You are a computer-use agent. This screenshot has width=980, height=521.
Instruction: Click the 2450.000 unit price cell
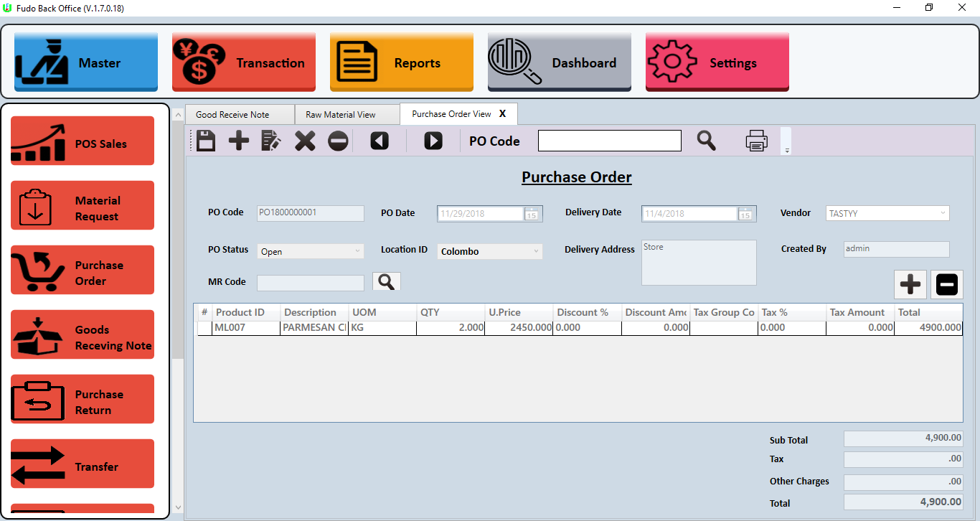pyautogui.click(x=519, y=328)
